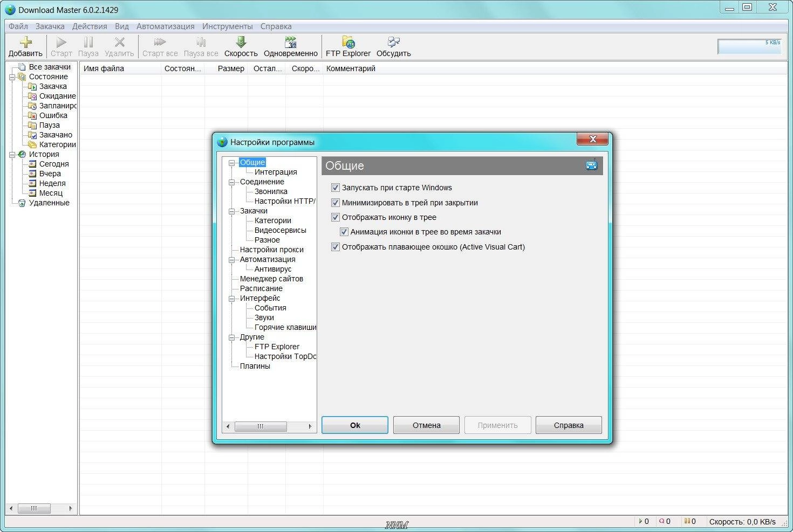Click the Отмена button
The image size is (793, 532).
427,425
